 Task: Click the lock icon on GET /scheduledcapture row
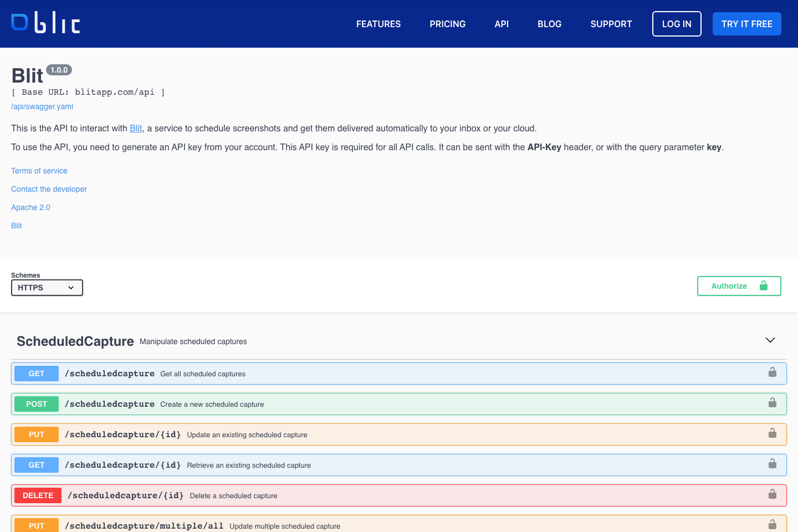click(772, 372)
